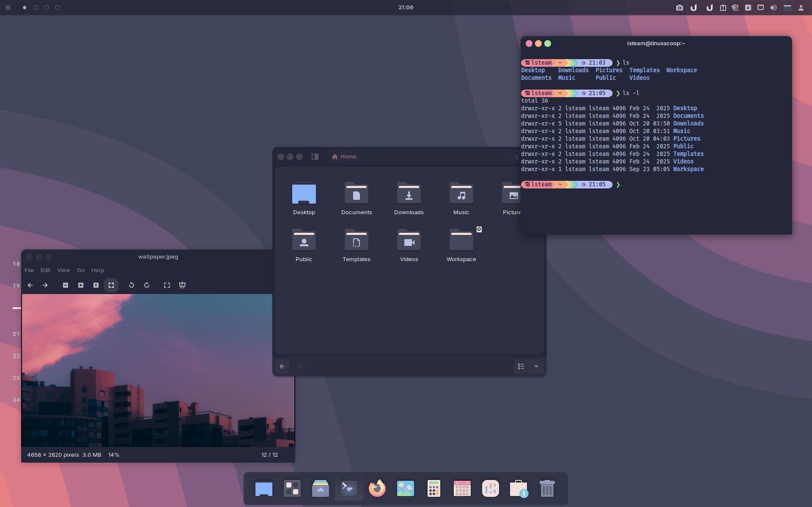
Task: Open the clipboard tray icon in panel
Action: pos(723,8)
